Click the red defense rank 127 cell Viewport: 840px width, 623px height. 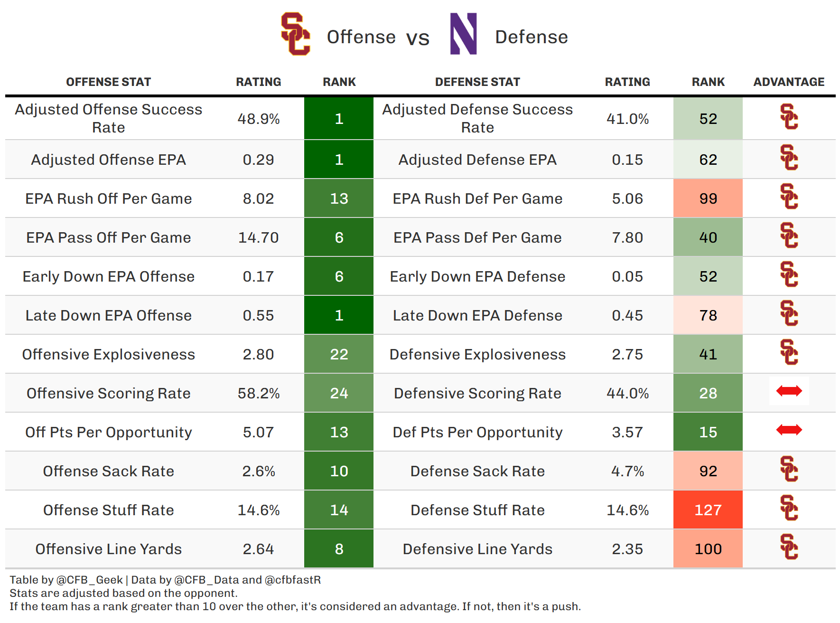[x=708, y=510]
